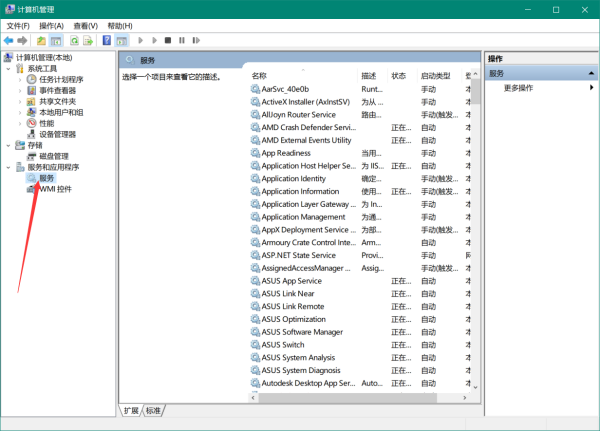The image size is (600, 431).
Task: Click the Export list toolbar icon
Action: [88, 41]
